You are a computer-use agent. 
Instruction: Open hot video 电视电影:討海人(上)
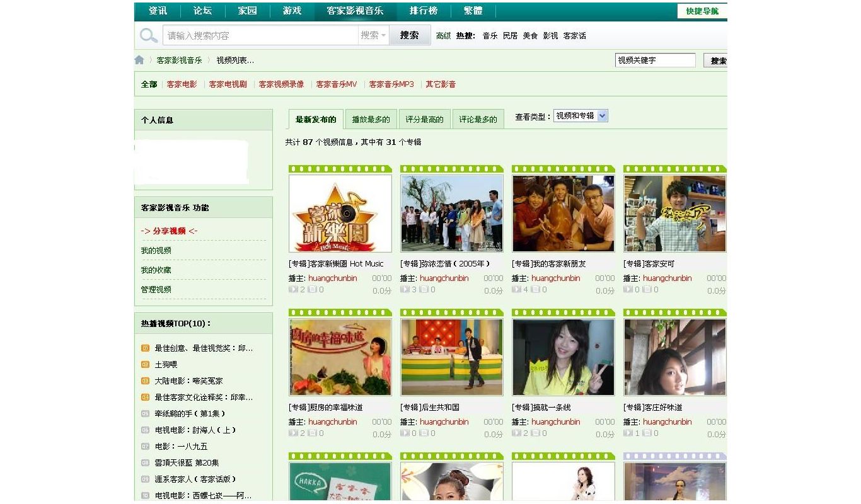[195, 430]
